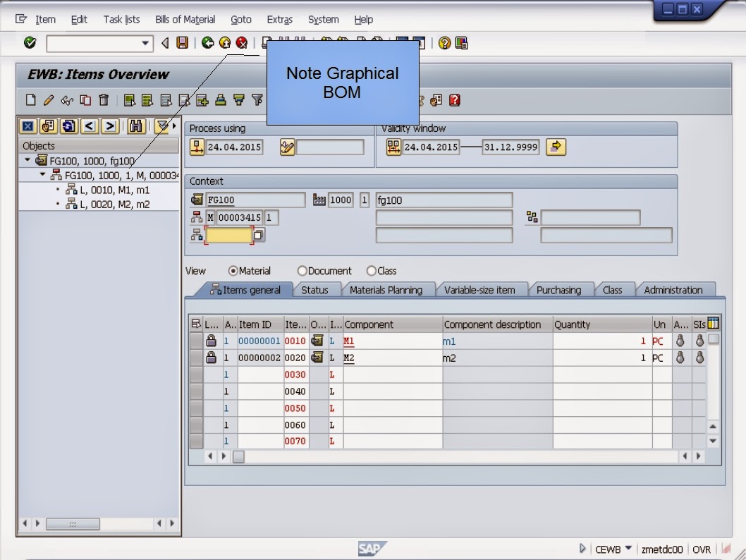Open component M1 via its link
Image resolution: width=746 pixels, height=560 pixels.
coord(348,340)
